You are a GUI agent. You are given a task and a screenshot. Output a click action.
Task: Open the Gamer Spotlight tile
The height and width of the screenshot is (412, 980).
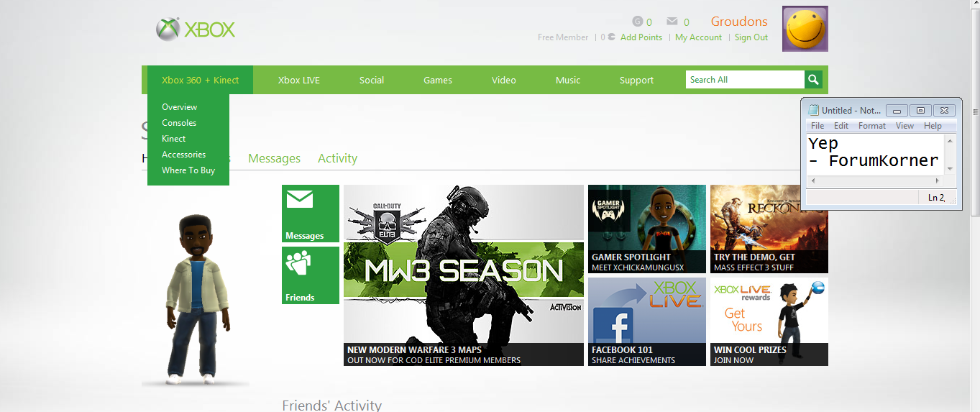tap(647, 229)
